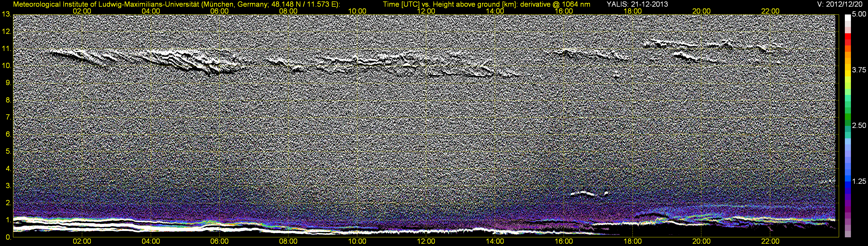Click the Meteorological Institute Ludwig-Maximilians-Universität title text
Screen dimensions: 868x246
point(176,4)
